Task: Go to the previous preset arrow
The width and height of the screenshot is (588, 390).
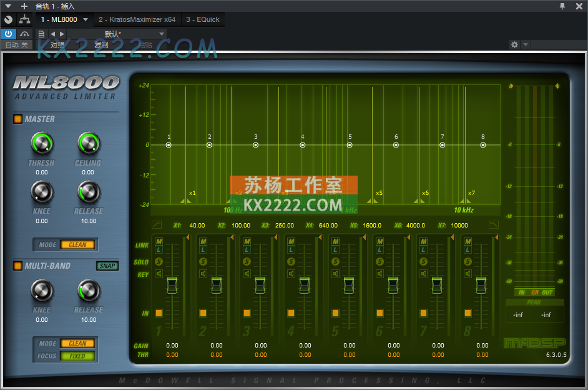Action: click(x=52, y=34)
